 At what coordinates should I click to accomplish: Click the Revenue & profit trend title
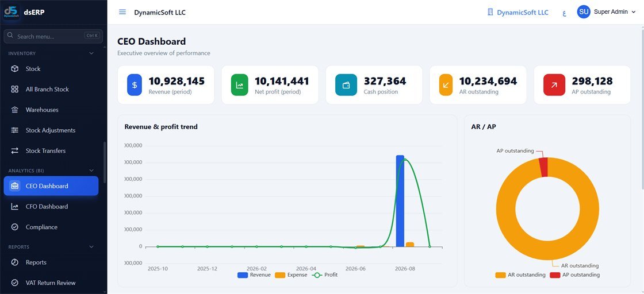coord(161,127)
